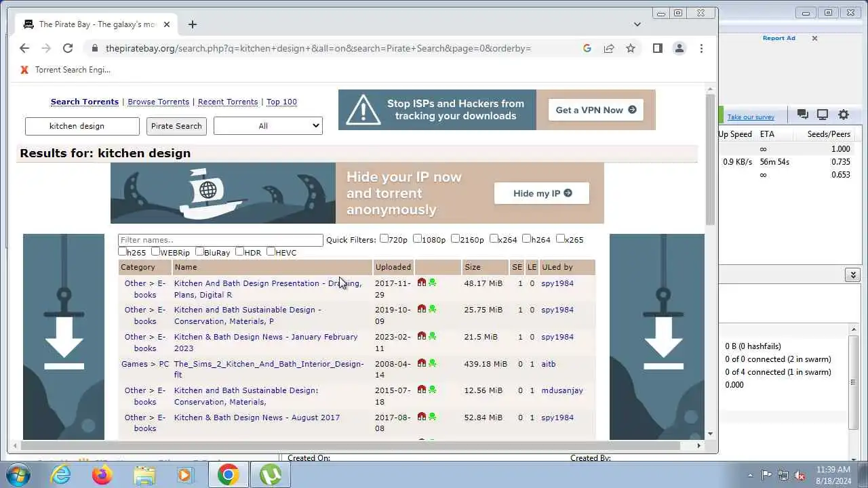
Task: Click the share page icon in address bar
Action: point(609,48)
